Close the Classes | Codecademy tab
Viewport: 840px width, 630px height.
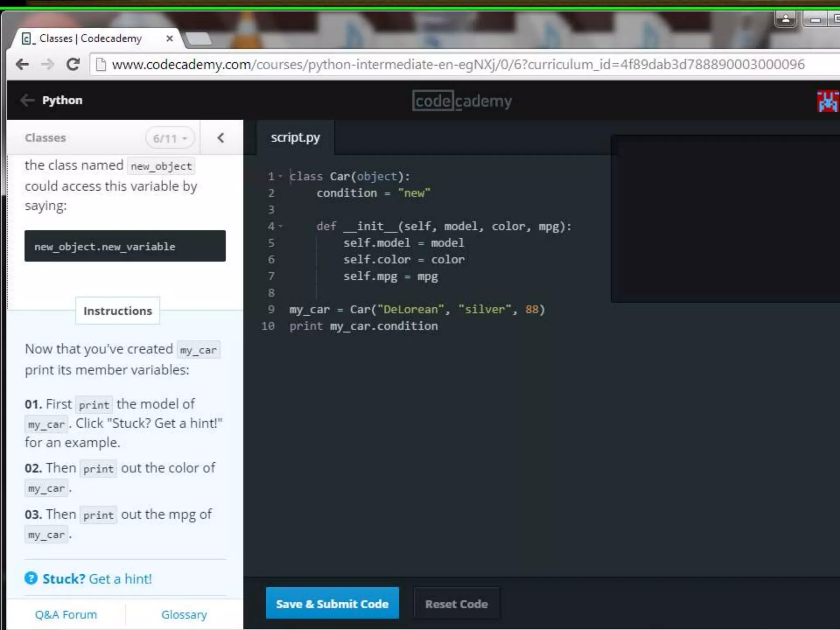coord(169,39)
